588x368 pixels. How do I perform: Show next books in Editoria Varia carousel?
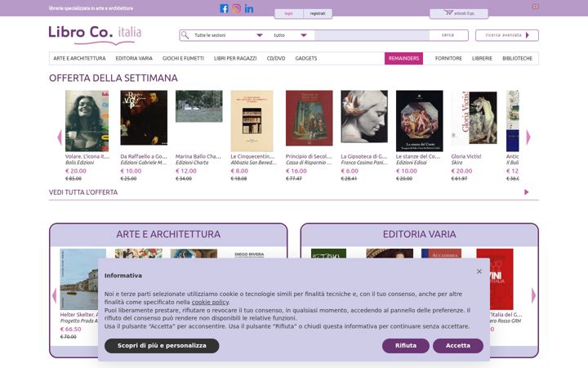(533, 295)
